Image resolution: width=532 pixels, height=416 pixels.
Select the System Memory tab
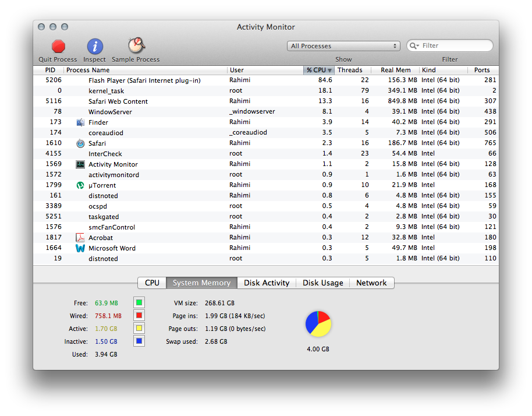click(x=201, y=283)
